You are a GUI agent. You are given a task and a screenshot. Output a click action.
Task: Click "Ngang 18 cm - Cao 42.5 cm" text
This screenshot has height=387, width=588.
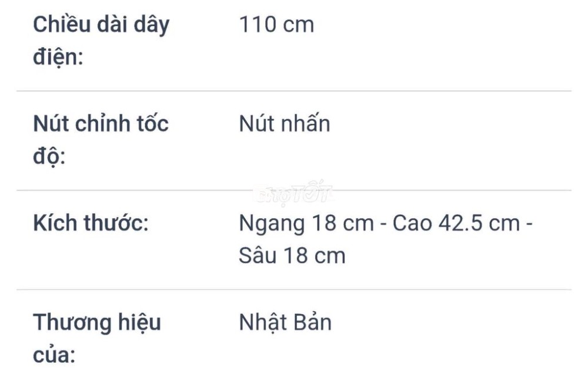tap(379, 224)
